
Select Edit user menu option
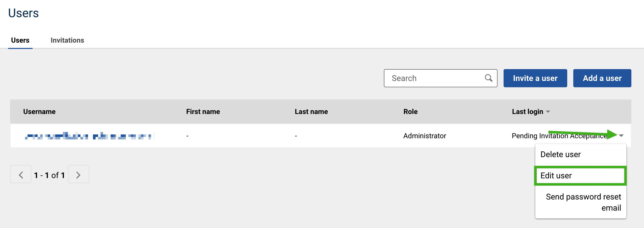tap(556, 176)
